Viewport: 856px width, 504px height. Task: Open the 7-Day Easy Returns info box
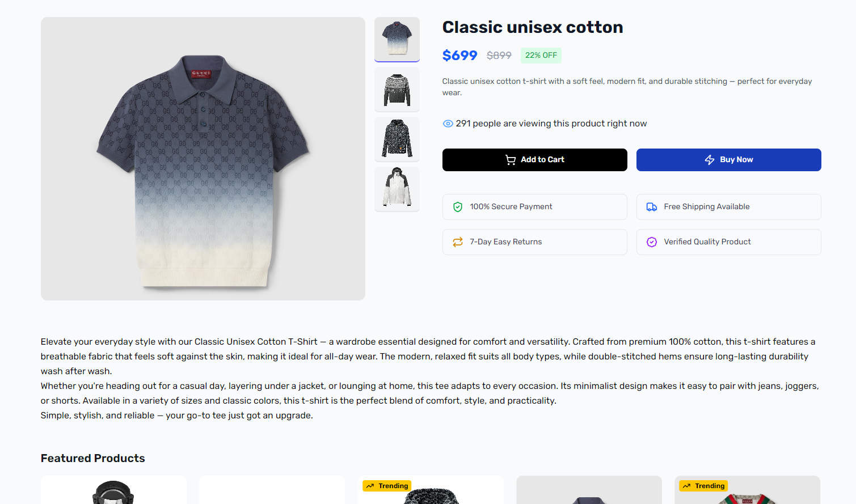[x=535, y=242]
